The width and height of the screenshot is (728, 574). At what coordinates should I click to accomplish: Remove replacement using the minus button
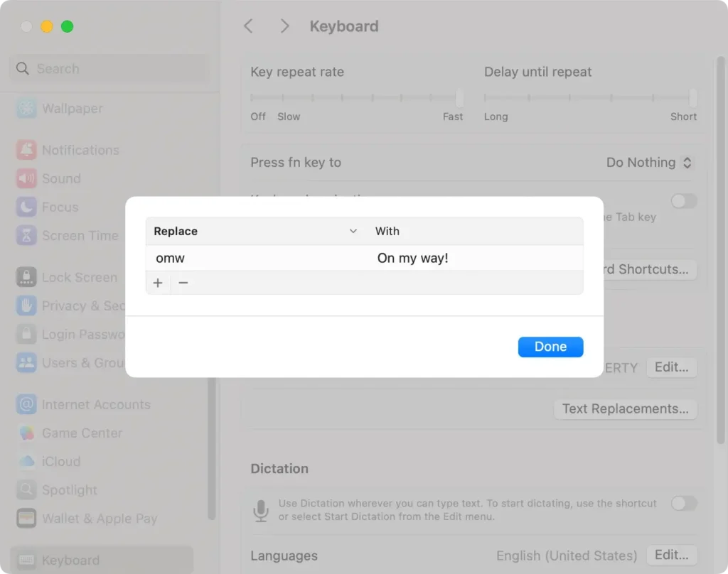183,283
